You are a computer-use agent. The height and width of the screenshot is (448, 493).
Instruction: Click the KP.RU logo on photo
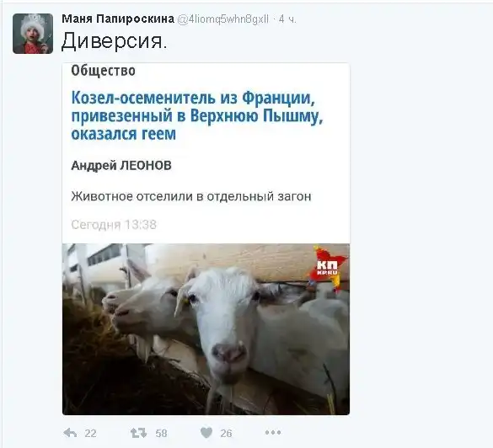327,267
